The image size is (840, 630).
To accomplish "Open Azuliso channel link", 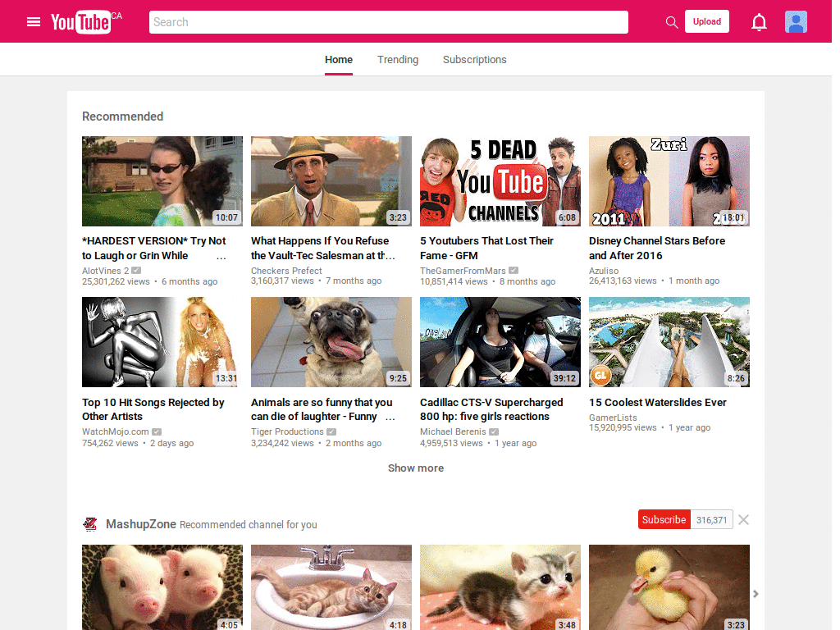I will [x=604, y=271].
